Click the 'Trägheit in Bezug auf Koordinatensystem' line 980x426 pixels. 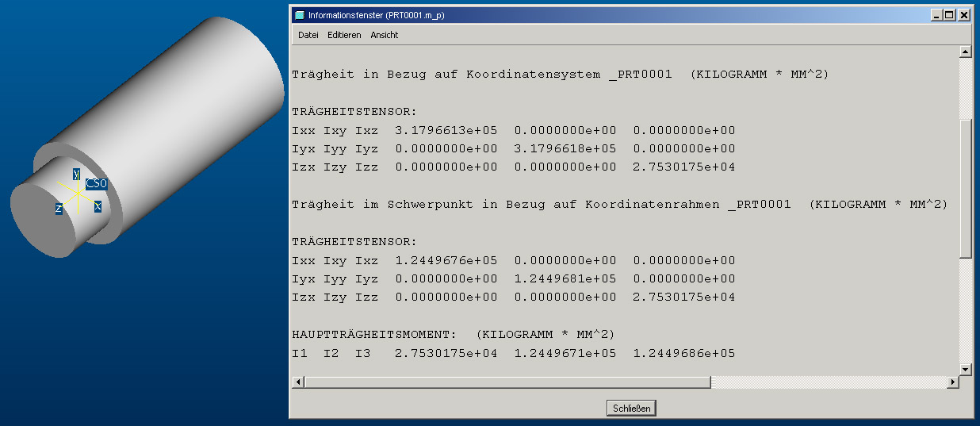[560, 75]
